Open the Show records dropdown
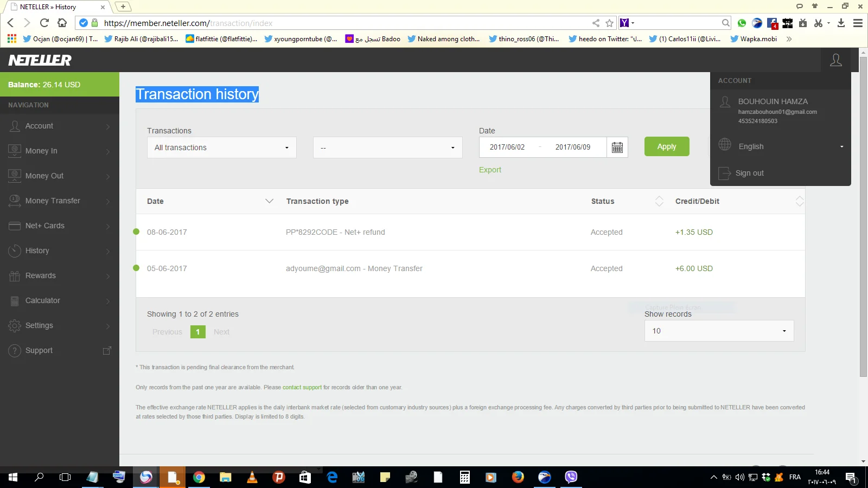The height and width of the screenshot is (488, 868). click(x=719, y=331)
